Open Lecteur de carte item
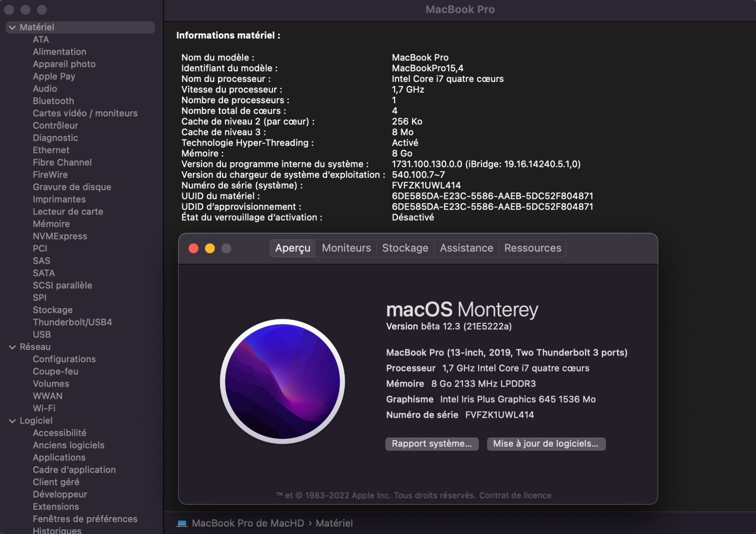756x534 pixels. (68, 212)
